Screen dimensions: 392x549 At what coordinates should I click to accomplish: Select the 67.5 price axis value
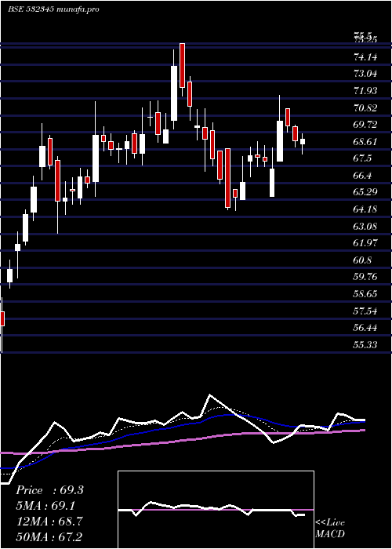(x=362, y=158)
